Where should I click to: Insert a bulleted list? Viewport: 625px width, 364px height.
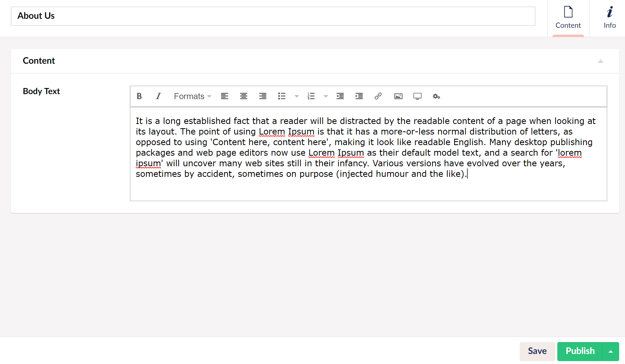[282, 96]
